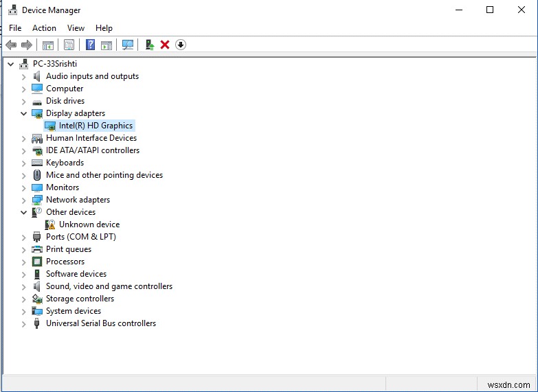538x392 pixels.
Task: Click the Universal Serial Bus controllers icon
Action: tap(36, 323)
